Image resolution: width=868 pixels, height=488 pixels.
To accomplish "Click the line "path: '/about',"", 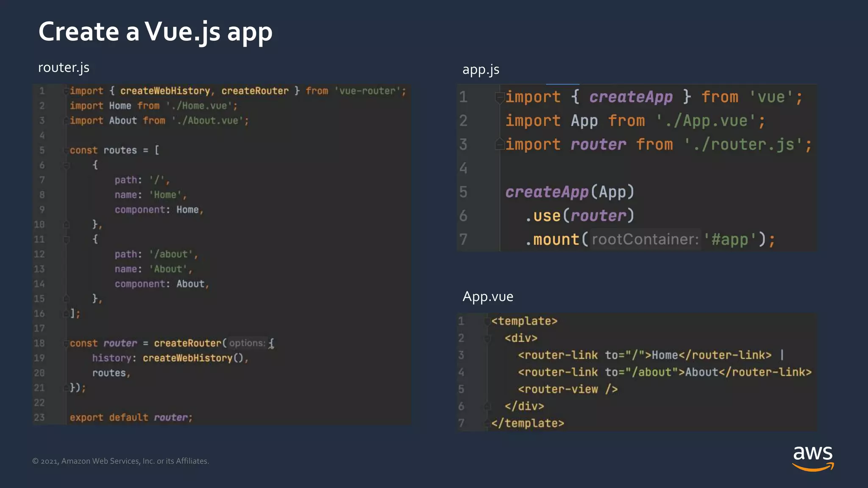I will [x=156, y=254].
